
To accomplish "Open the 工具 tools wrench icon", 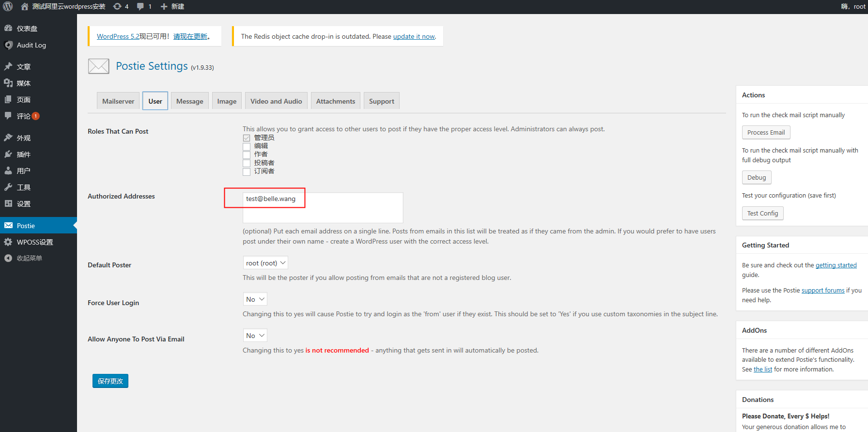I will coord(8,187).
